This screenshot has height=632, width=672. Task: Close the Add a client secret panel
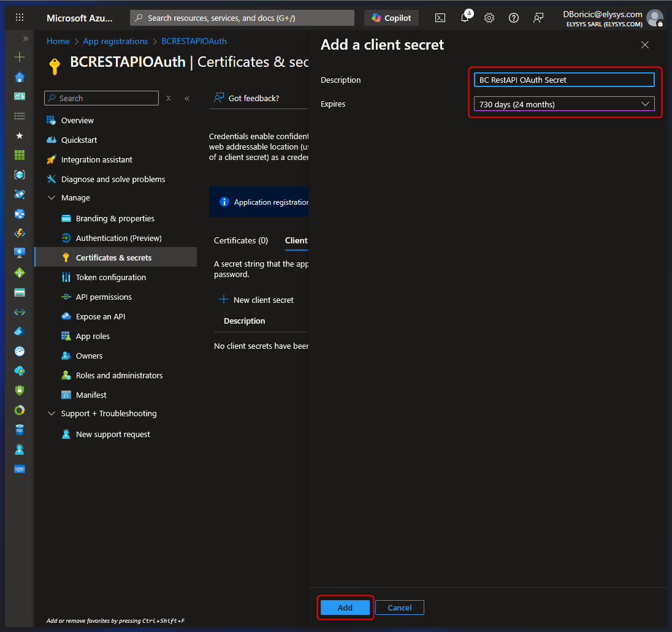point(644,45)
